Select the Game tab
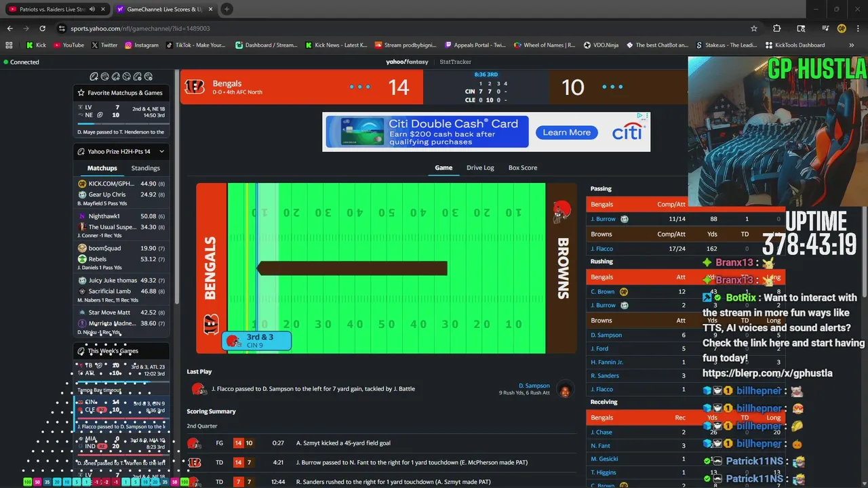Image resolution: width=868 pixels, height=488 pixels. pos(443,167)
